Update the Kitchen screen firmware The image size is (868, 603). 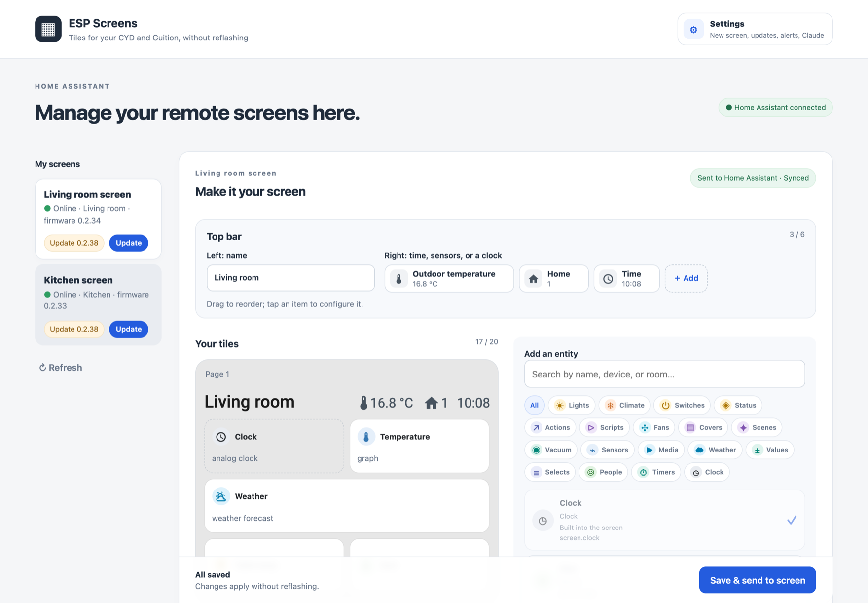[129, 329]
